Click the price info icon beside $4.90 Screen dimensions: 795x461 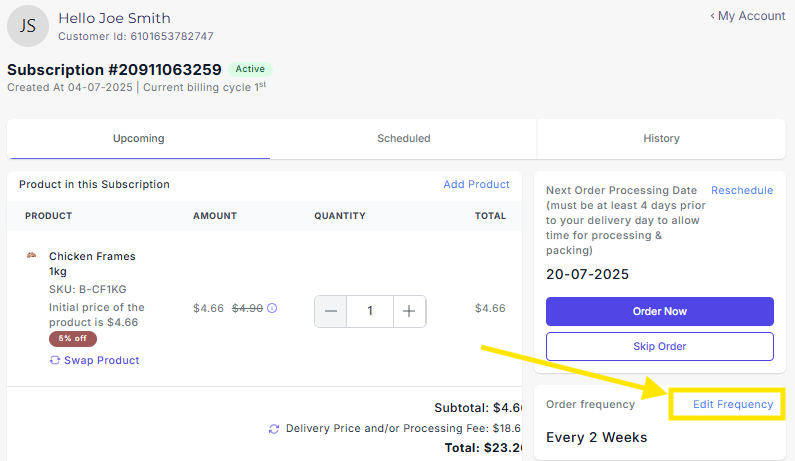pyautogui.click(x=272, y=308)
